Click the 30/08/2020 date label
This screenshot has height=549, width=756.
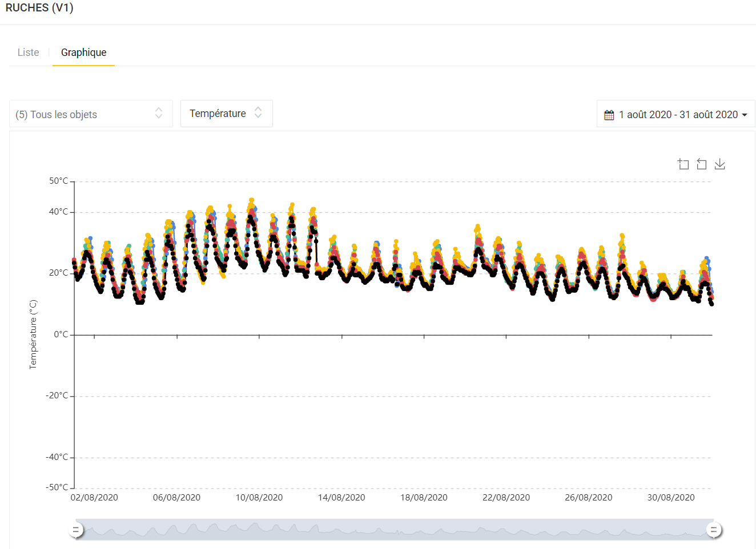[671, 498]
